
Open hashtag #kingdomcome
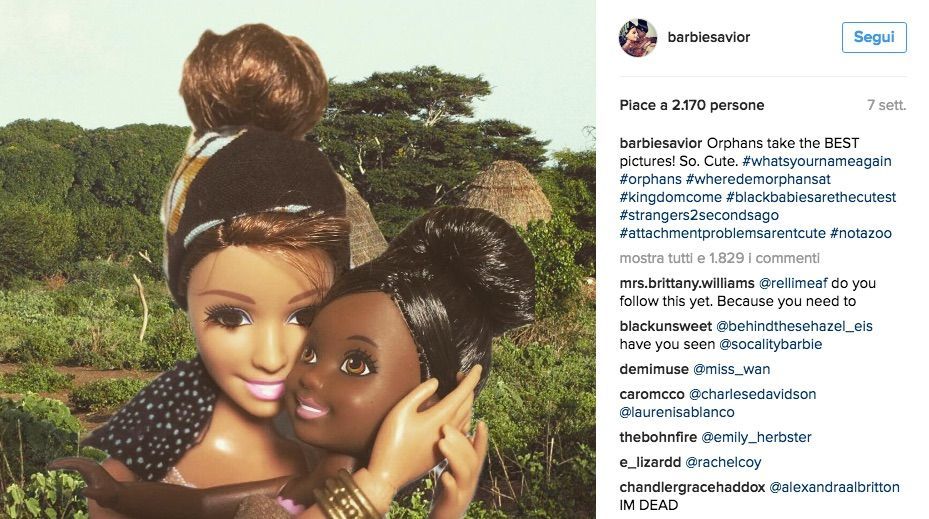click(671, 197)
